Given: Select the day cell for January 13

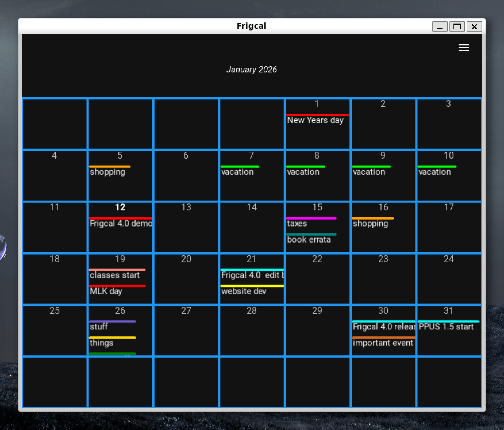Looking at the screenshot, I should [x=186, y=230].
